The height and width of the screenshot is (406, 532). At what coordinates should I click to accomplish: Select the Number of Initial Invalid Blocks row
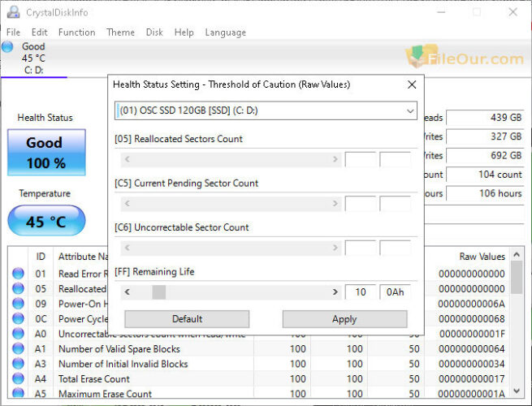coord(260,364)
